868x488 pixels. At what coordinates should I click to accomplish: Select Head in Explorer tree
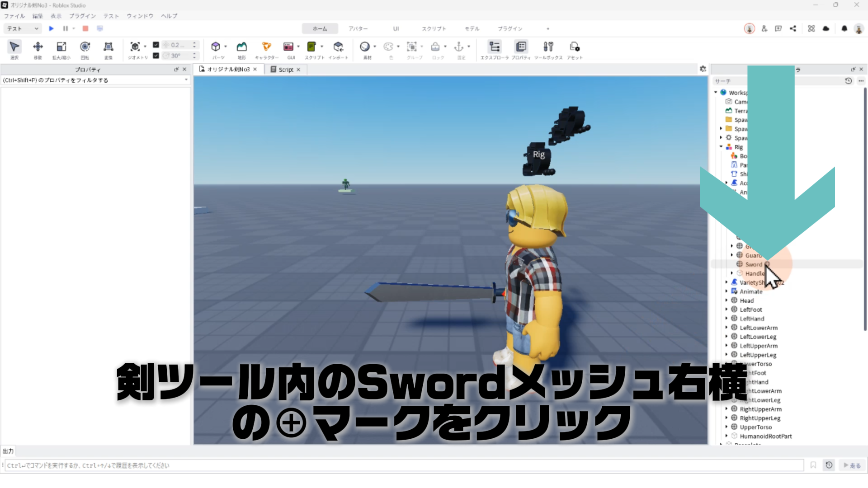[746, 300]
